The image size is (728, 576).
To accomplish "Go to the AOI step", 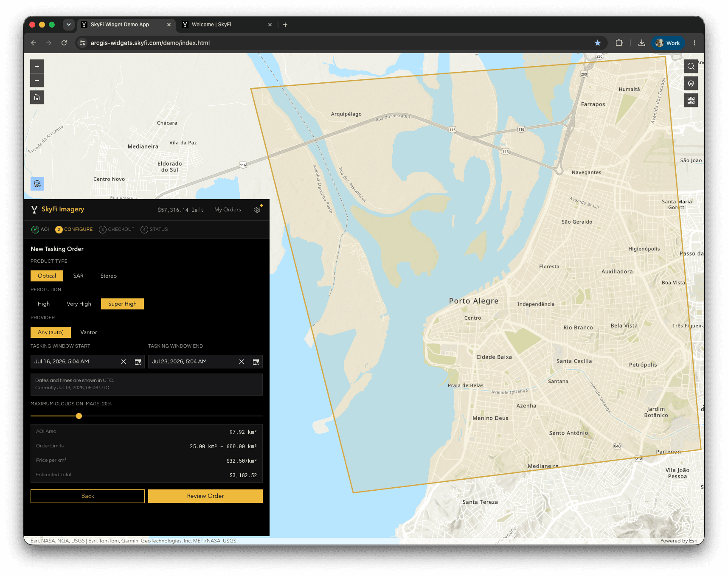I will click(40, 230).
